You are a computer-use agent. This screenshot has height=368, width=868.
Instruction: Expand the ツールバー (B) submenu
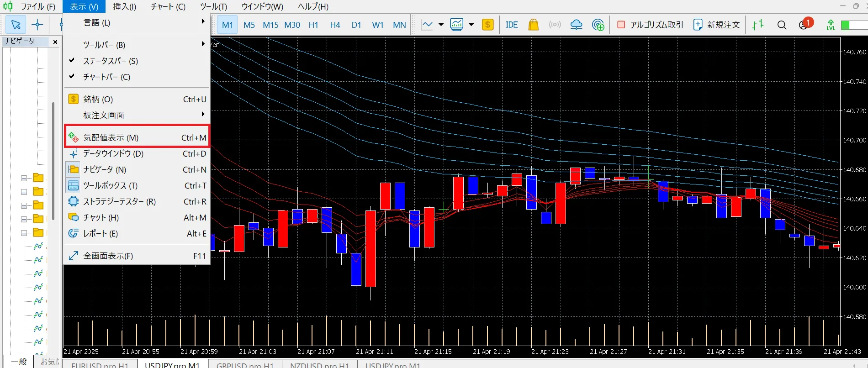click(137, 45)
